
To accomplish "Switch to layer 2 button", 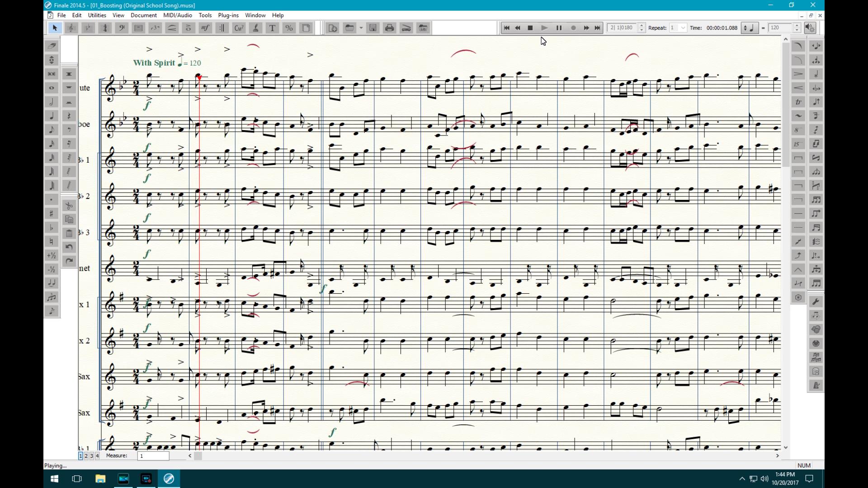I will [x=86, y=456].
